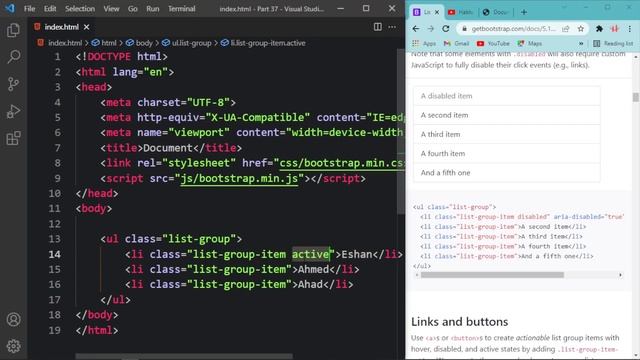Viewport: 640px width, 360px height.
Task: Click the 'Links and buttons' heading
Action: click(460, 322)
